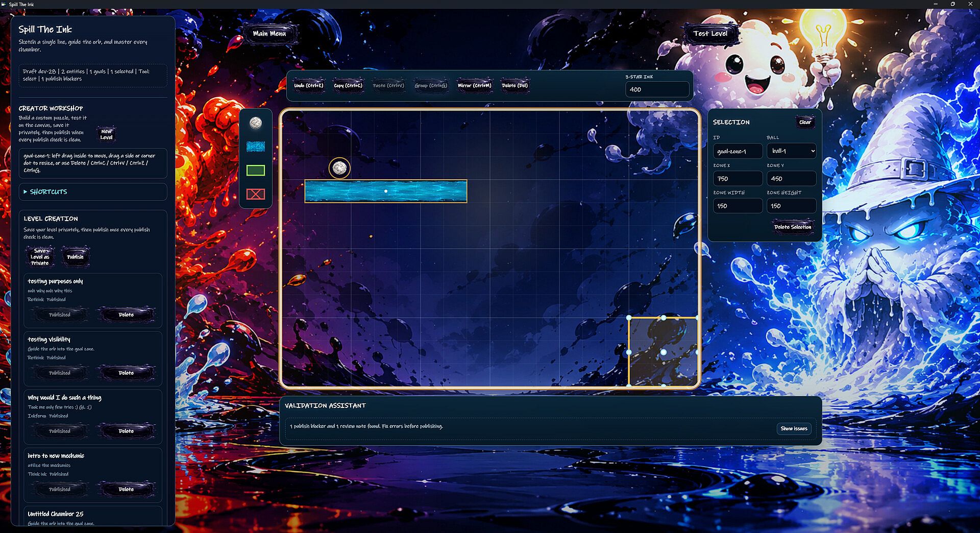Click Save Level as Private
The height and width of the screenshot is (533, 980).
40,257
